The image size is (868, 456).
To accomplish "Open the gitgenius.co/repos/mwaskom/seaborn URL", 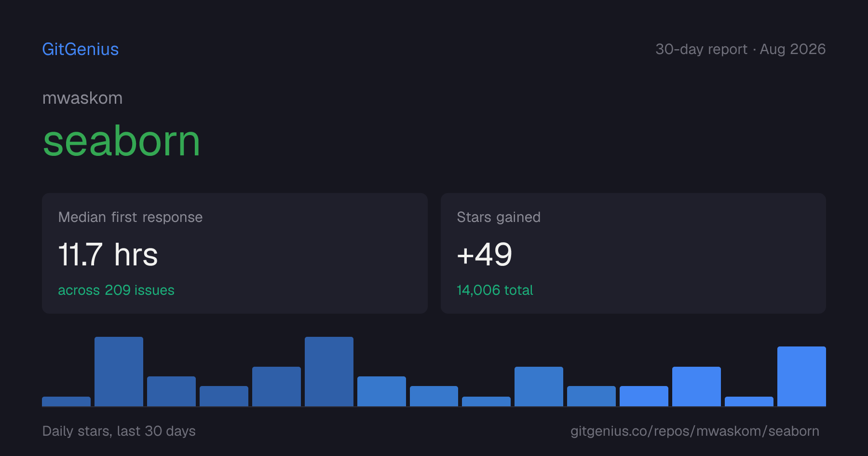I will pyautogui.click(x=695, y=431).
